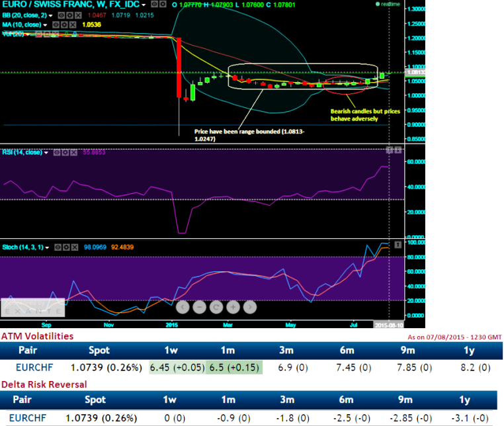This screenshot has width=504, height=426.
Task: Click the -0.9 (0) risk reversal cell
Action: pos(233,418)
